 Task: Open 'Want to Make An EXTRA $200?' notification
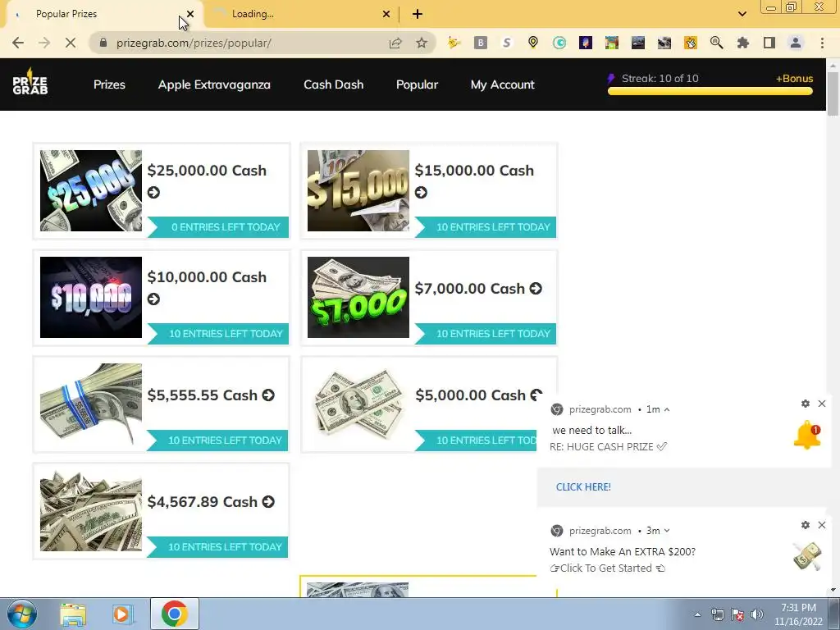point(623,552)
